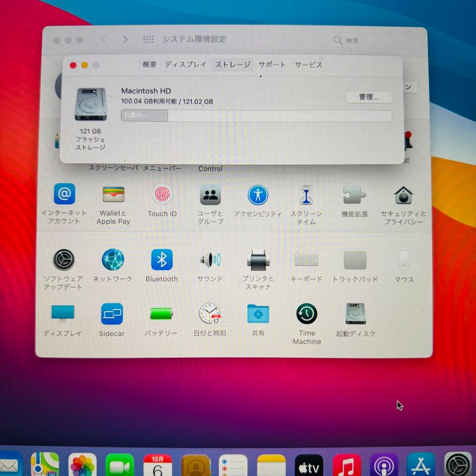Open 機能拡張 (Extensions) preferences
This screenshot has height=476, width=476.
[x=355, y=195]
